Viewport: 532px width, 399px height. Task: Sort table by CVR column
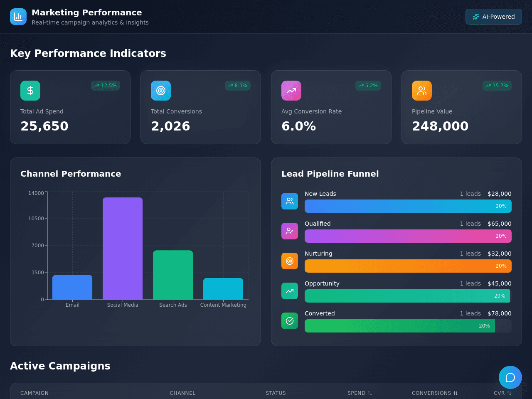click(x=502, y=393)
